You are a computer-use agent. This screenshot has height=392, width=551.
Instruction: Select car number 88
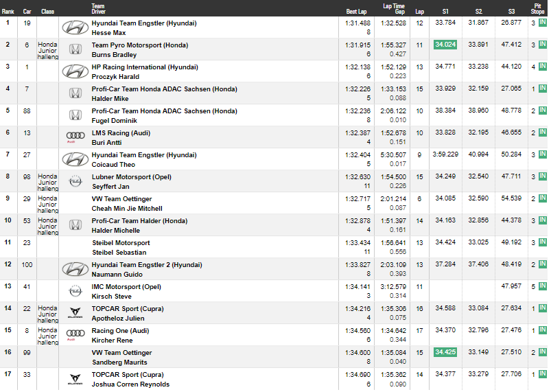point(27,111)
